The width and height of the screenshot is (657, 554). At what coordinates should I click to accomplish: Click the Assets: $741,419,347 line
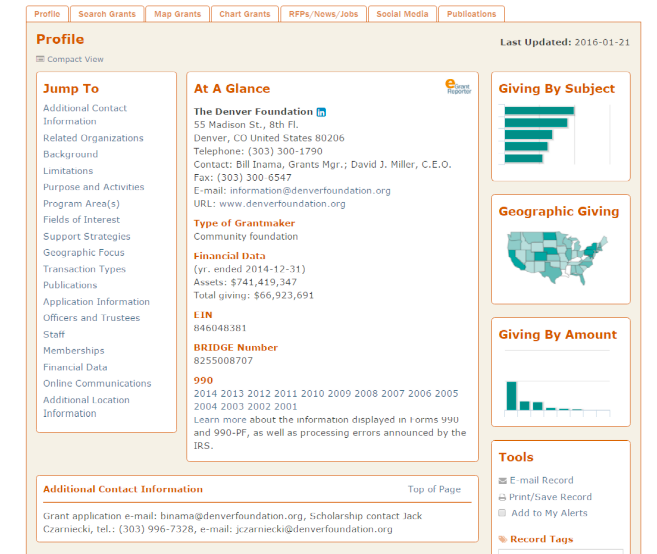(x=245, y=282)
